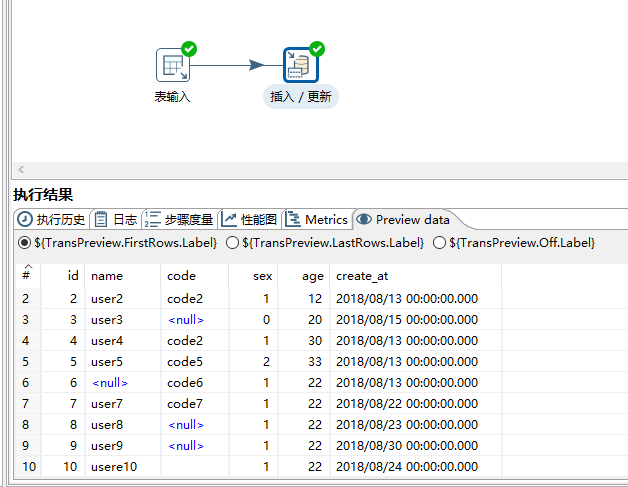Screen dimensions: 628x487
Task: Click the Metrics gantt icon
Action: click(x=293, y=219)
